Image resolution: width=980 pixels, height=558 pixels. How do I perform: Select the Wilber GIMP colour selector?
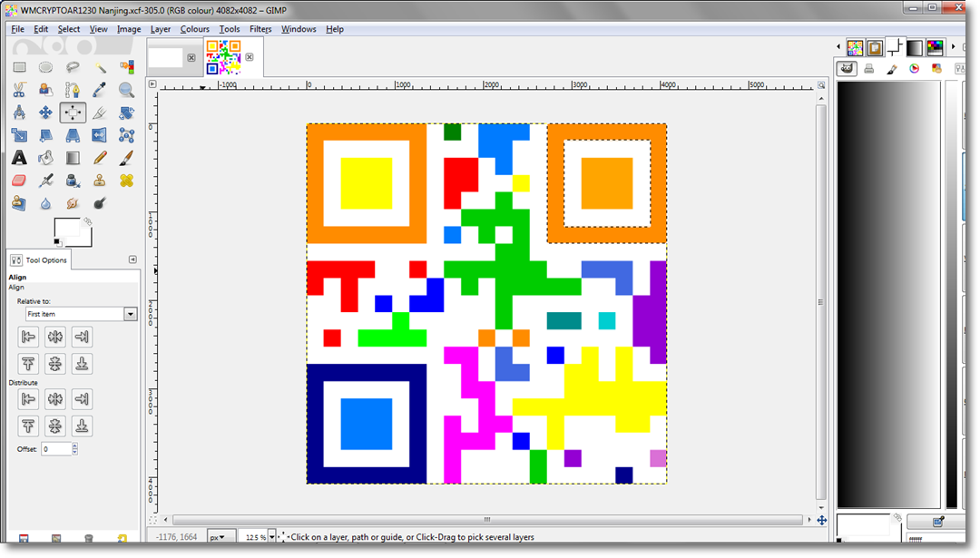847,69
